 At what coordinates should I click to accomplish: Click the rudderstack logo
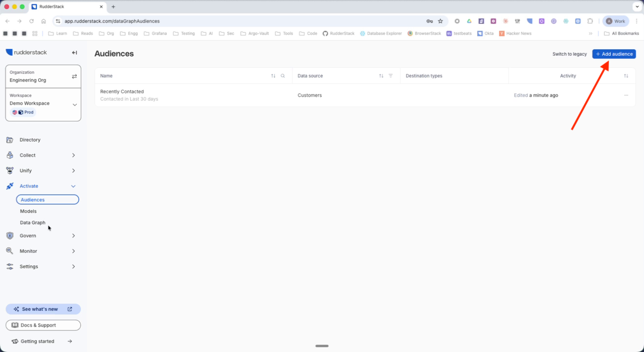26,52
